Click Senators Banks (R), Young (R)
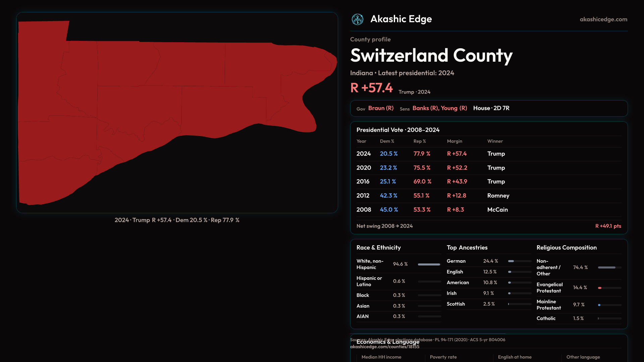644x362 pixels. click(439, 108)
